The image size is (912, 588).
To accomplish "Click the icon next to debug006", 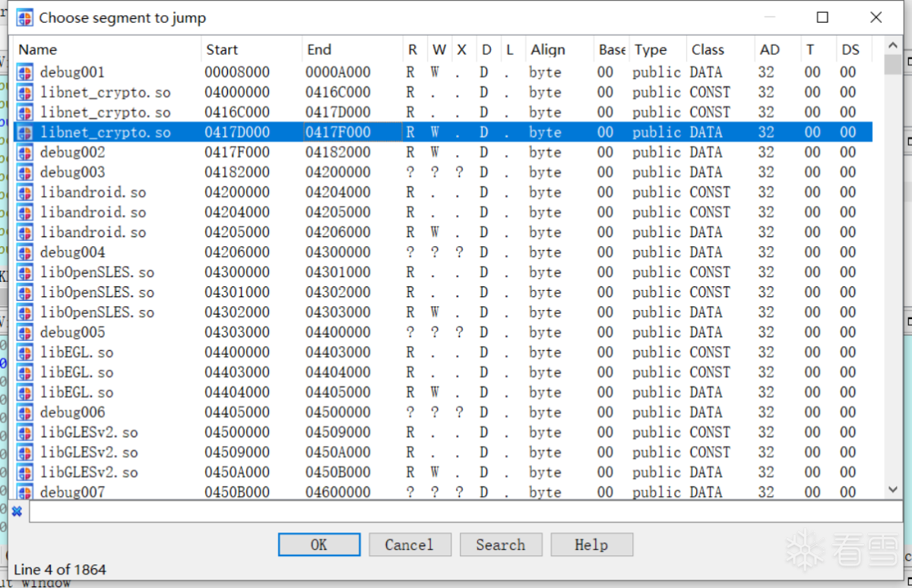I will point(25,413).
